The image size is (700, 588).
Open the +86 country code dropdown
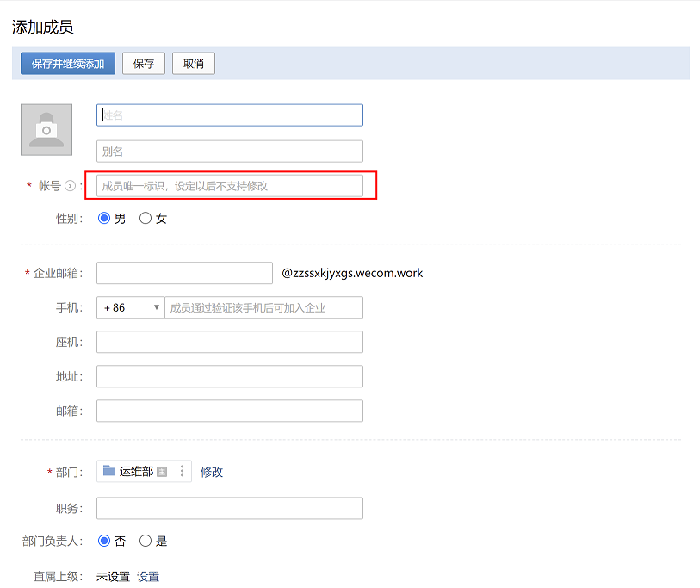[131, 307]
